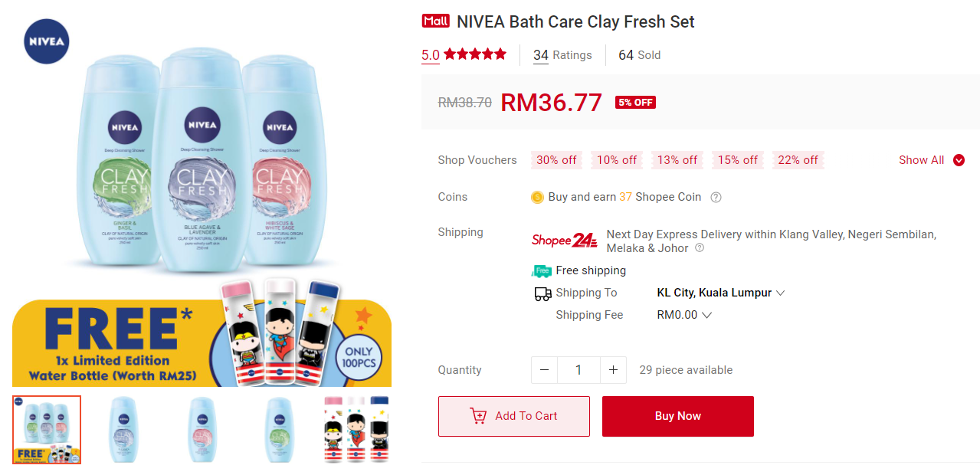Select the water bottles thumbnail image
The height and width of the screenshot is (475, 980).
coord(357,429)
